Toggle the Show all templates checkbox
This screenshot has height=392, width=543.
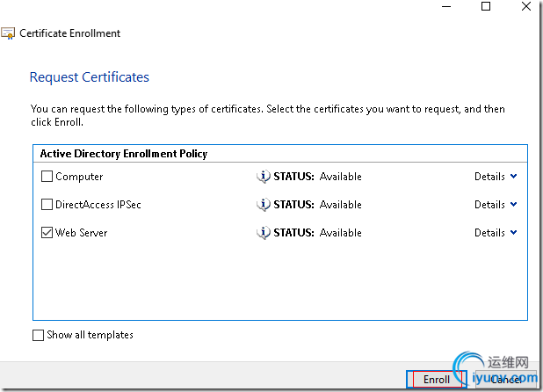38,335
